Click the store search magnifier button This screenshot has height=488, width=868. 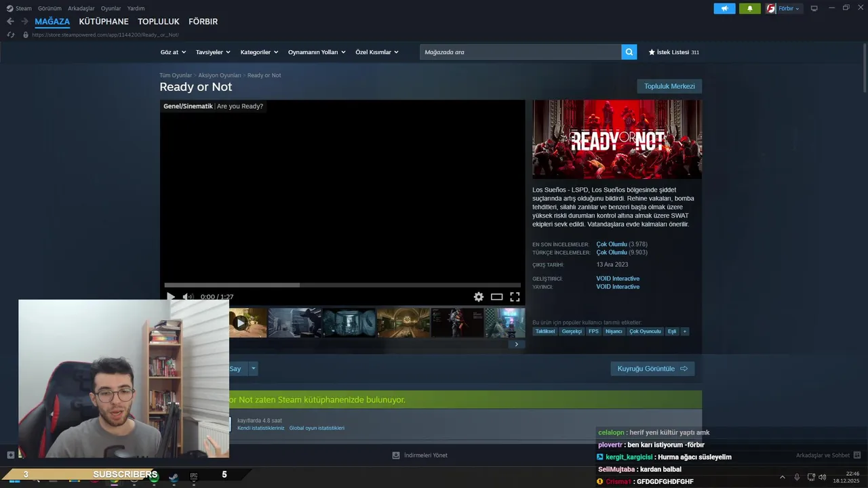(629, 52)
